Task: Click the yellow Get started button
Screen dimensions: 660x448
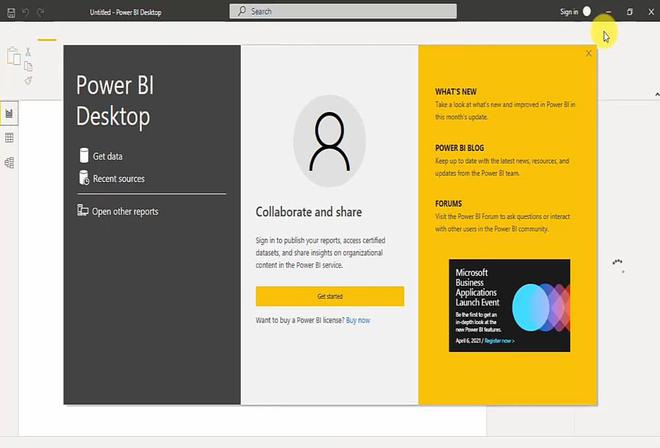Action: [x=330, y=296]
